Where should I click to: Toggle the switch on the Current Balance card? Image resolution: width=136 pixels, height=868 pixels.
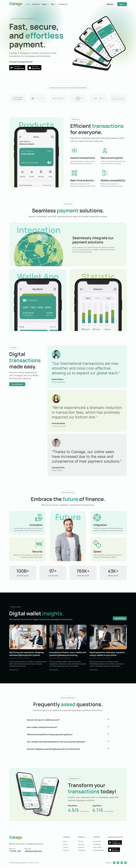[49, 162]
